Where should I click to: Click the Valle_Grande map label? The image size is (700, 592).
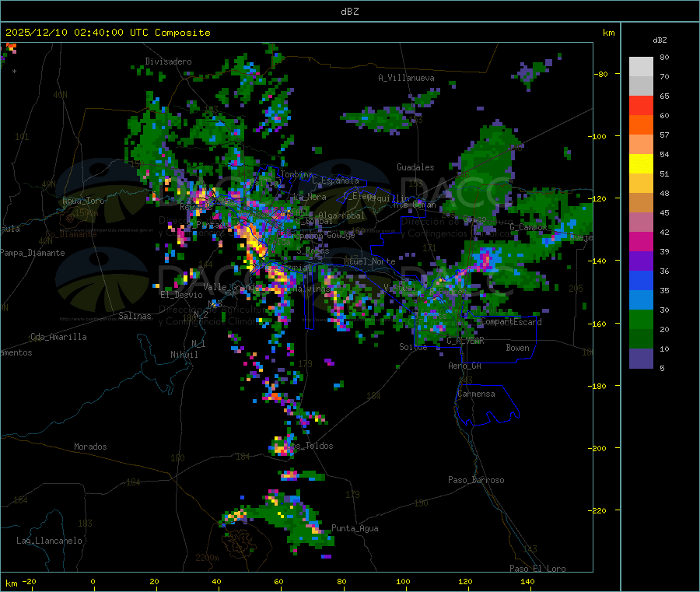point(231,286)
